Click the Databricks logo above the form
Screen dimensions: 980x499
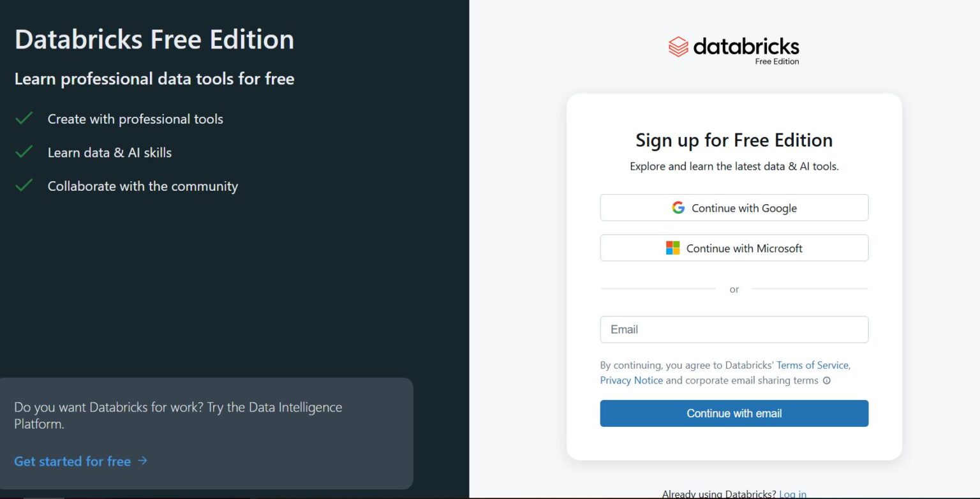pyautogui.click(x=734, y=46)
